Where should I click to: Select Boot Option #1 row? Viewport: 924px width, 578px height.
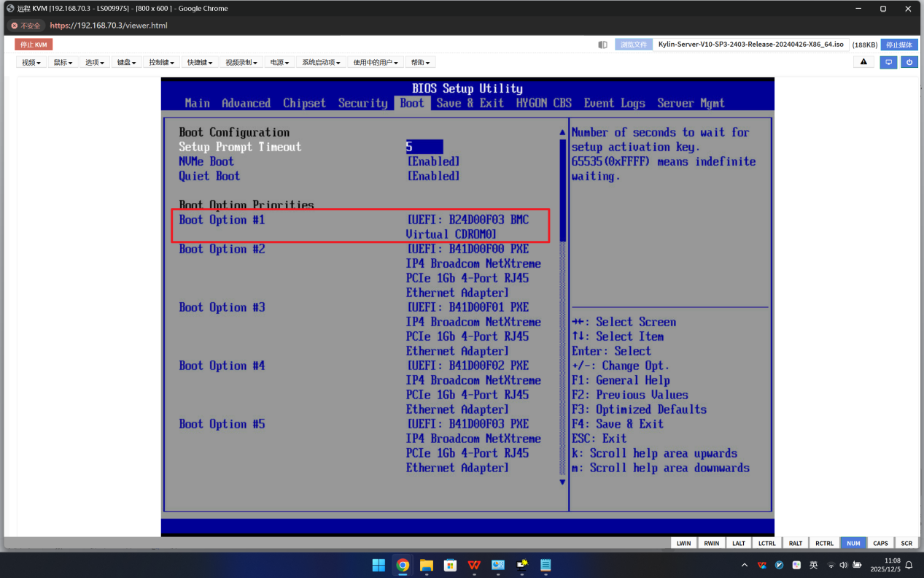[360, 226]
